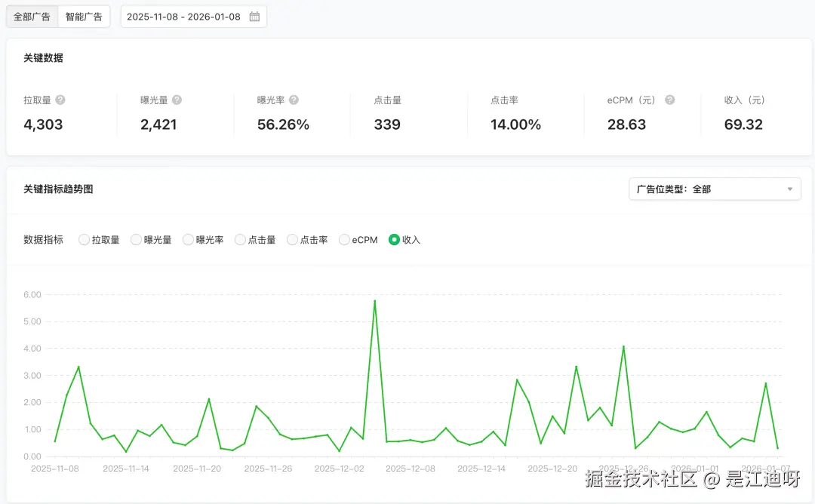
Task: Select the 曝光量 metric radio button
Action: (136, 239)
